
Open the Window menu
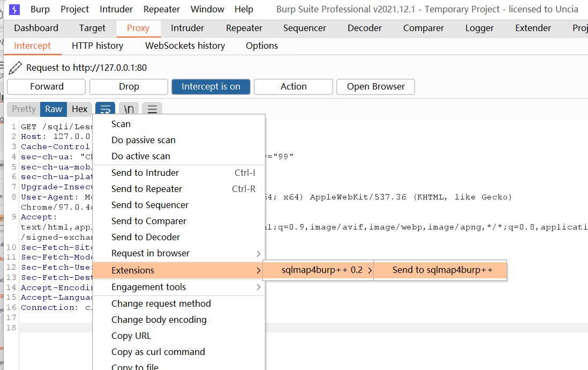click(207, 10)
